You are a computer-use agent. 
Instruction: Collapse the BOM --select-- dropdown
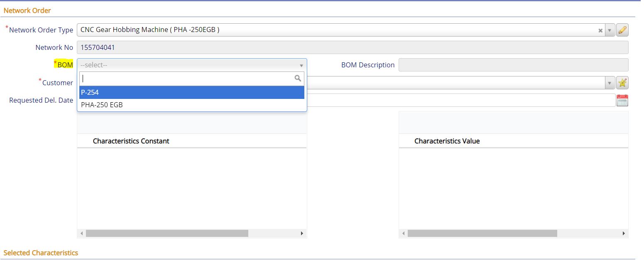301,65
